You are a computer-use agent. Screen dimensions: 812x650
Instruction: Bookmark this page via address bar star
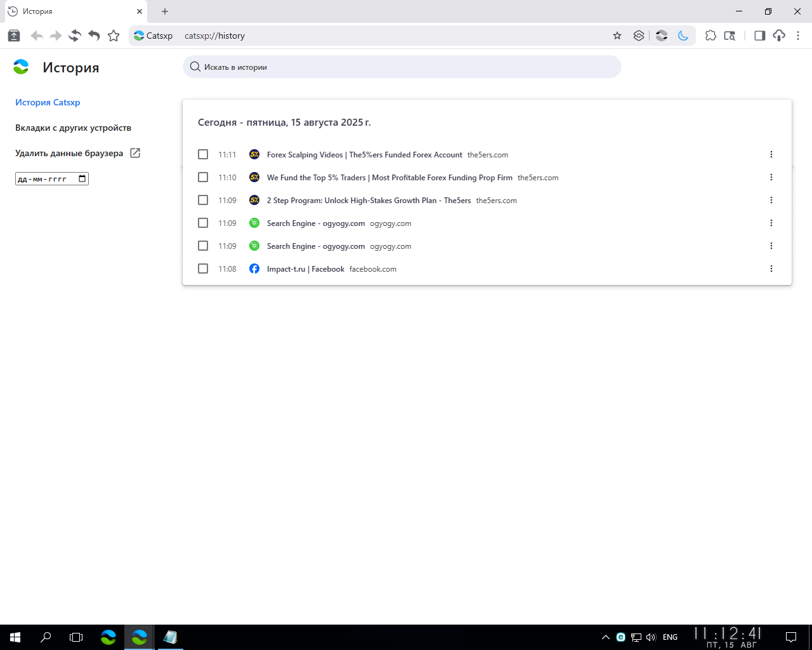click(617, 36)
